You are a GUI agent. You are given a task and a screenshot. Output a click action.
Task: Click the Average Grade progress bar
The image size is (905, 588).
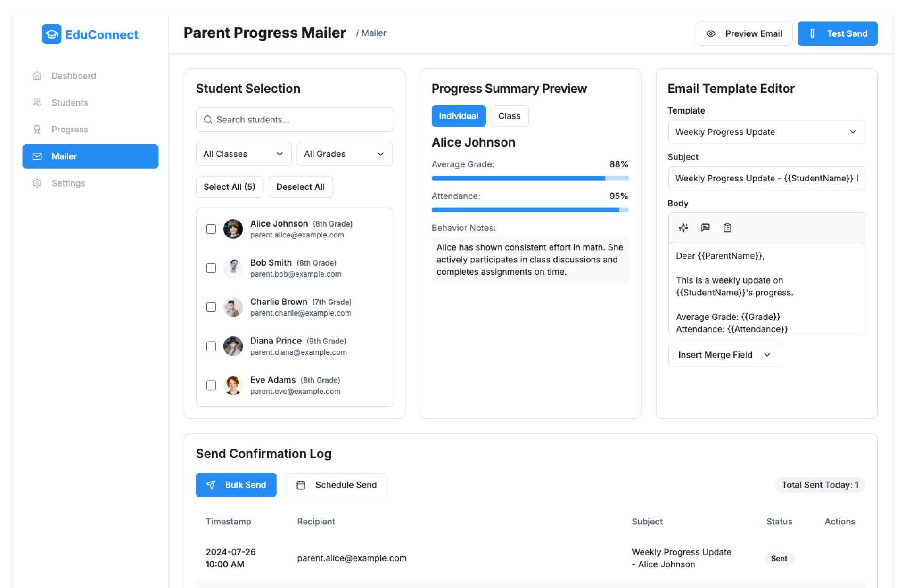click(530, 179)
